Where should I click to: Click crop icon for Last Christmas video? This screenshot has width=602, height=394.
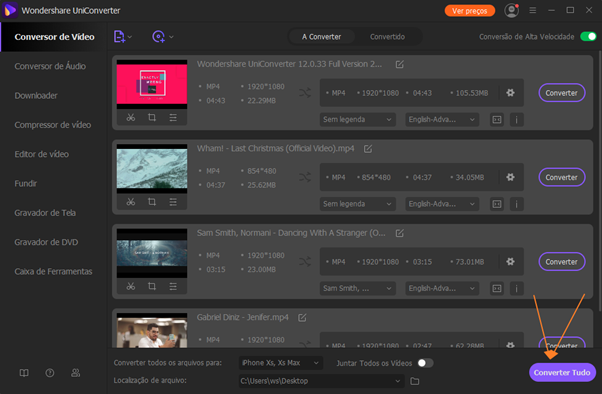coord(152,202)
